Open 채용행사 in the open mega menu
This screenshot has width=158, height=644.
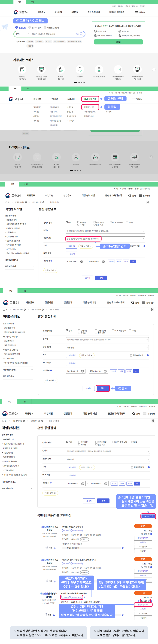(x=36, y=116)
